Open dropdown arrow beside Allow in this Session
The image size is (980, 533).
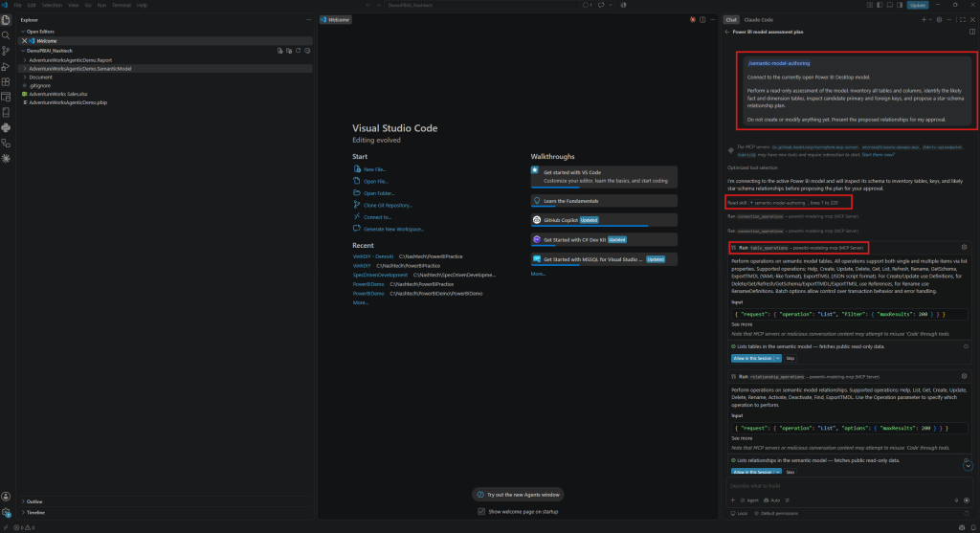(x=777, y=358)
